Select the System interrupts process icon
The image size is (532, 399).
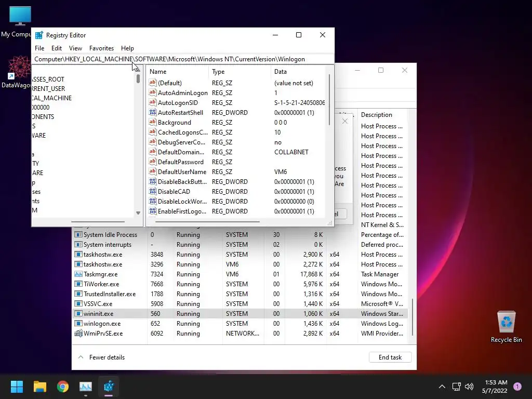(78, 244)
